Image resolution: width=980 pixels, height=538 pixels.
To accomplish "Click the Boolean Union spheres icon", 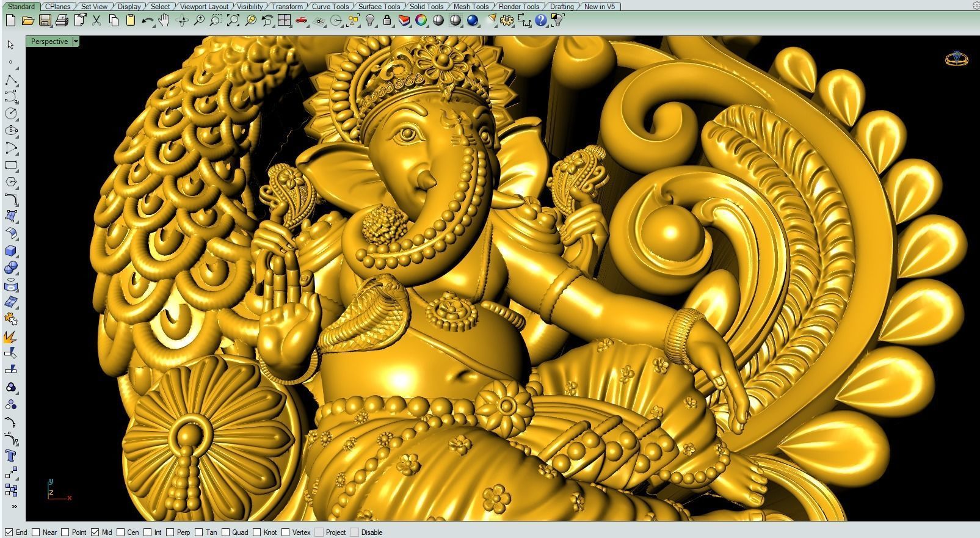I will (11, 268).
